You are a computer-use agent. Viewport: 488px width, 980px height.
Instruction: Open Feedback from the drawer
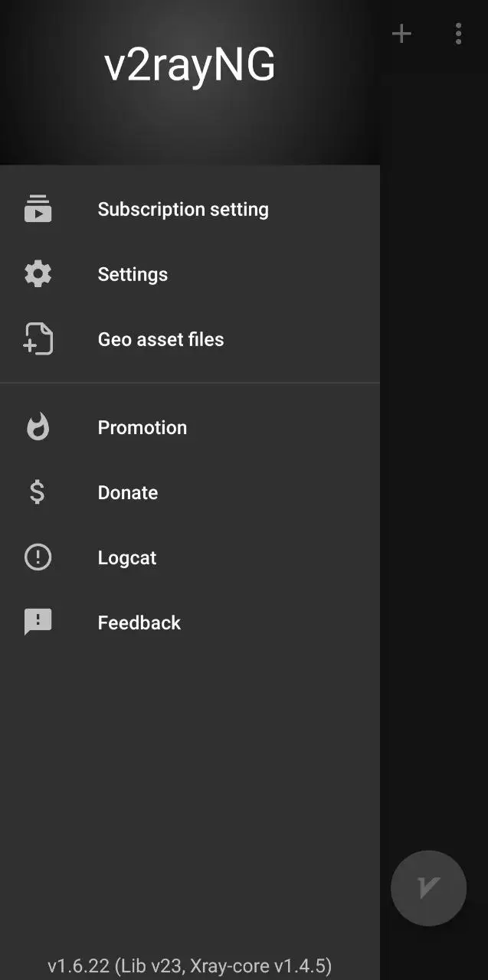(190, 622)
